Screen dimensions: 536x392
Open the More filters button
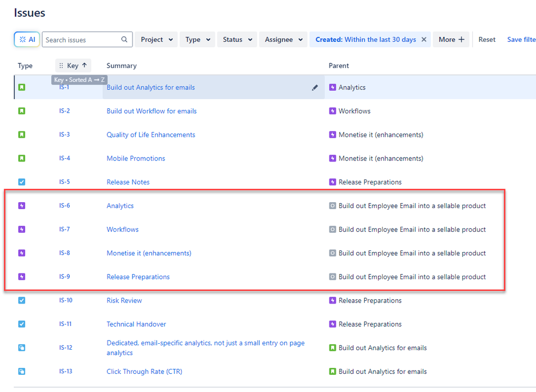pyautogui.click(x=451, y=40)
